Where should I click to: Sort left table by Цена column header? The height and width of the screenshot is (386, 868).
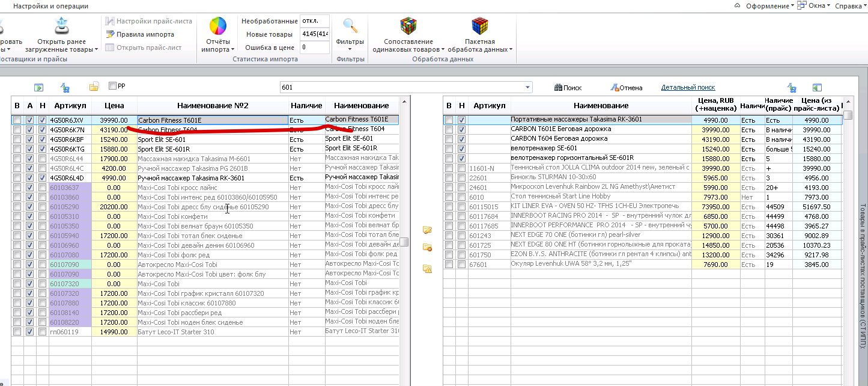[x=114, y=105]
